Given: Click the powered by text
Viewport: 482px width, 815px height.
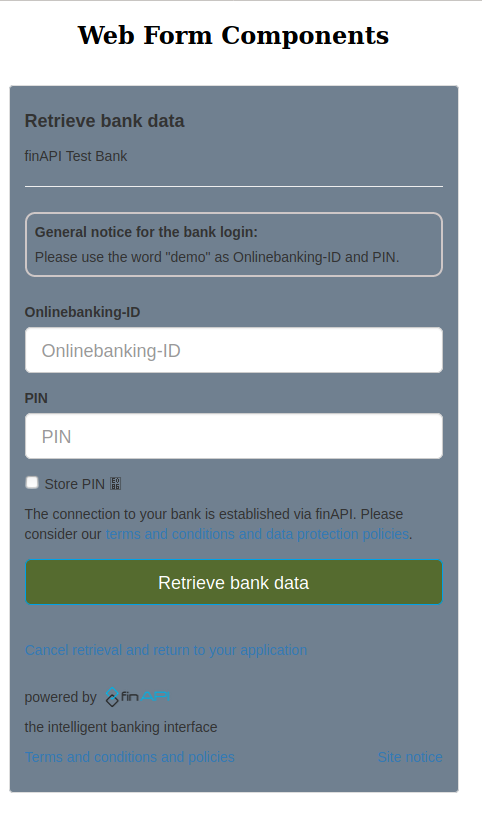Looking at the screenshot, I should tap(60, 697).
